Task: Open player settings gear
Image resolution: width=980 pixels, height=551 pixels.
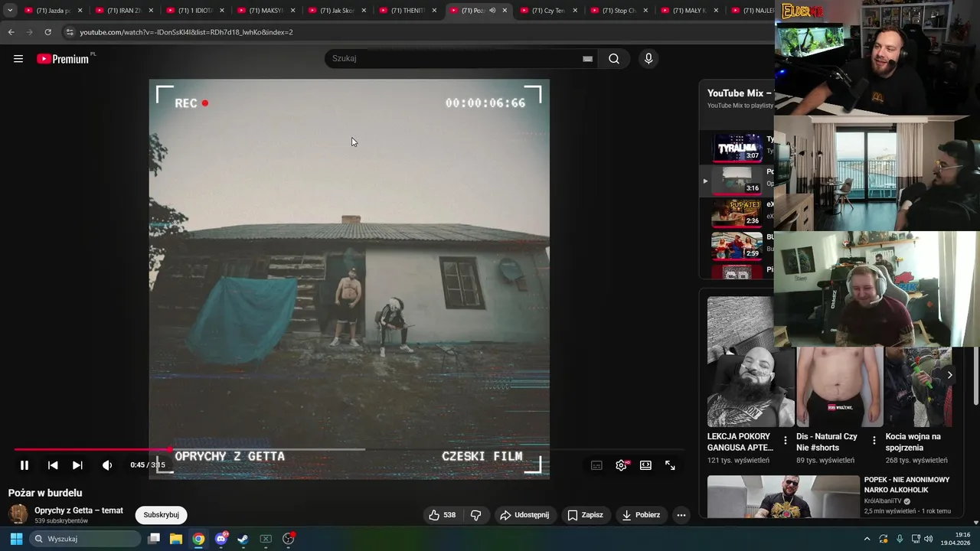Action: coord(621,465)
